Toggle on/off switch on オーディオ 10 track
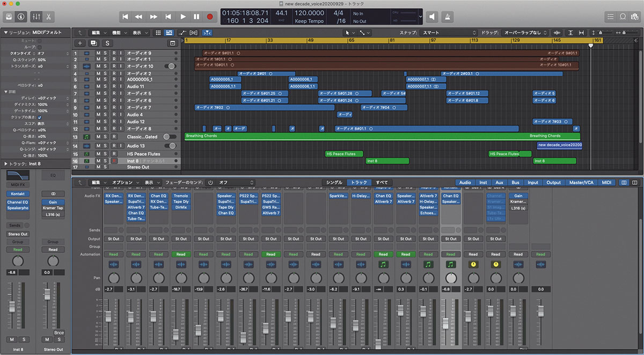 [x=170, y=66]
